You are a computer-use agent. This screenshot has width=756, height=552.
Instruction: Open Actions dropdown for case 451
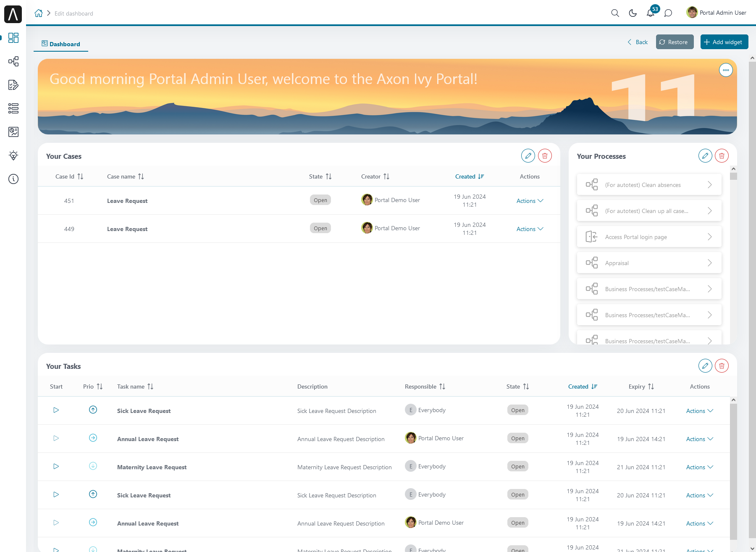[x=530, y=201]
